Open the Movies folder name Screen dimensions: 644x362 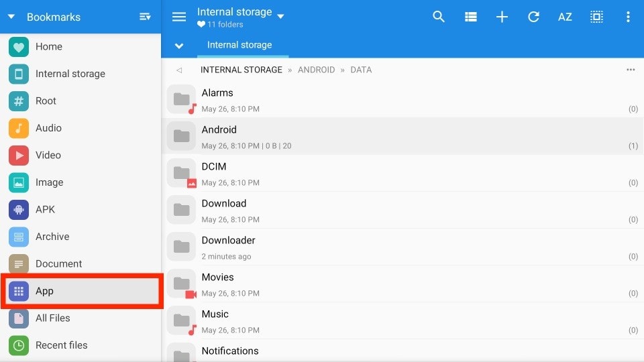[x=217, y=278]
